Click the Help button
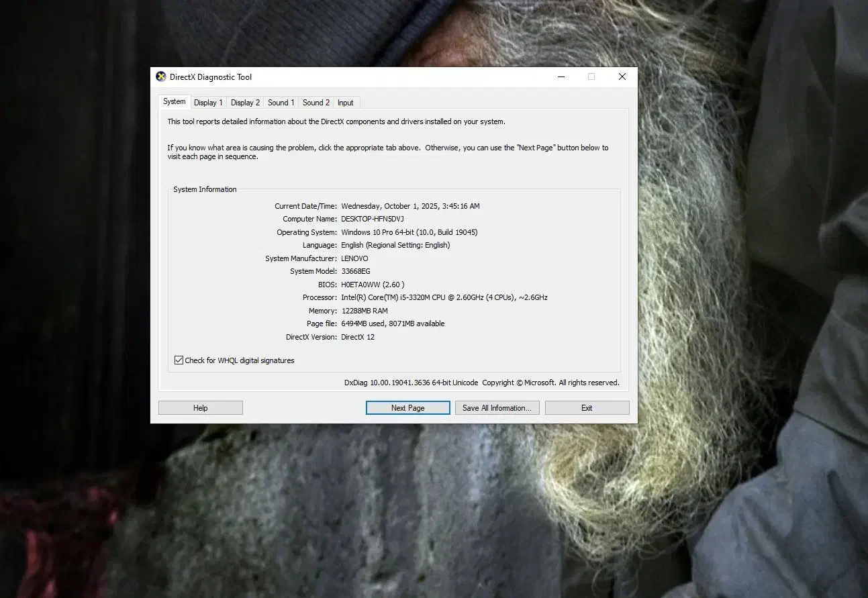Image resolution: width=868 pixels, height=598 pixels. pyautogui.click(x=201, y=408)
